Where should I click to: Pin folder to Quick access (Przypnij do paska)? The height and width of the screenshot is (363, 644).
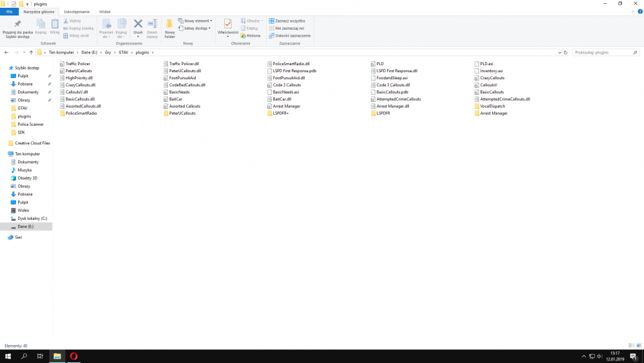[17, 28]
